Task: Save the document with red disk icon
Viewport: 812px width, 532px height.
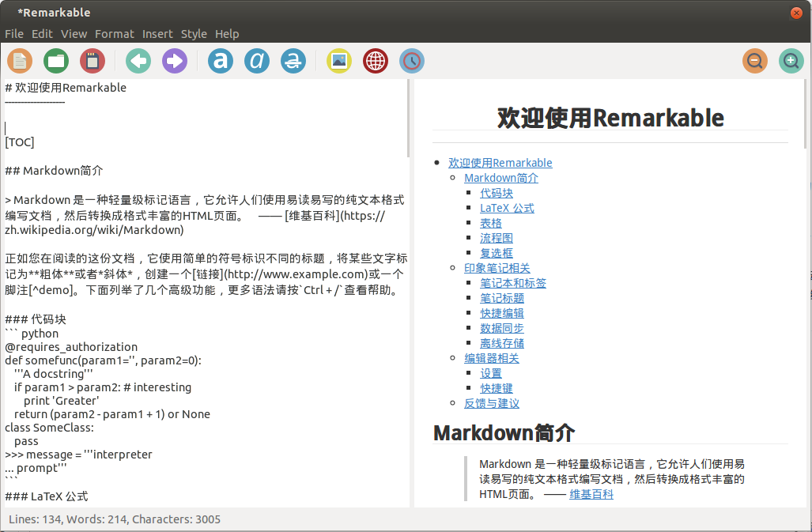Action: pos(93,61)
